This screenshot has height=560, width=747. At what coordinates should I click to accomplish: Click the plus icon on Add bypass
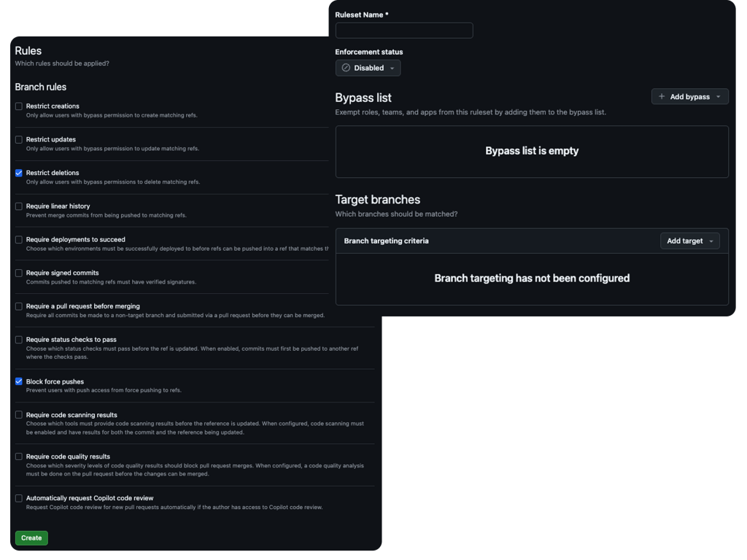(x=662, y=96)
